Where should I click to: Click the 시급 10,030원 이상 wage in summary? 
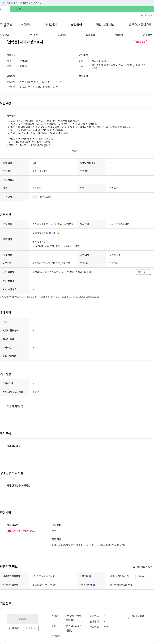point(102,61)
